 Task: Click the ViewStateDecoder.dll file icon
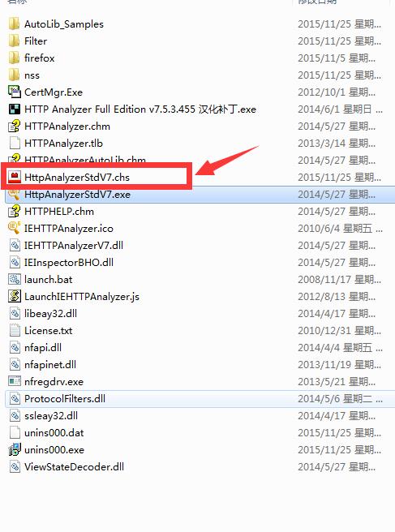pos(15,467)
